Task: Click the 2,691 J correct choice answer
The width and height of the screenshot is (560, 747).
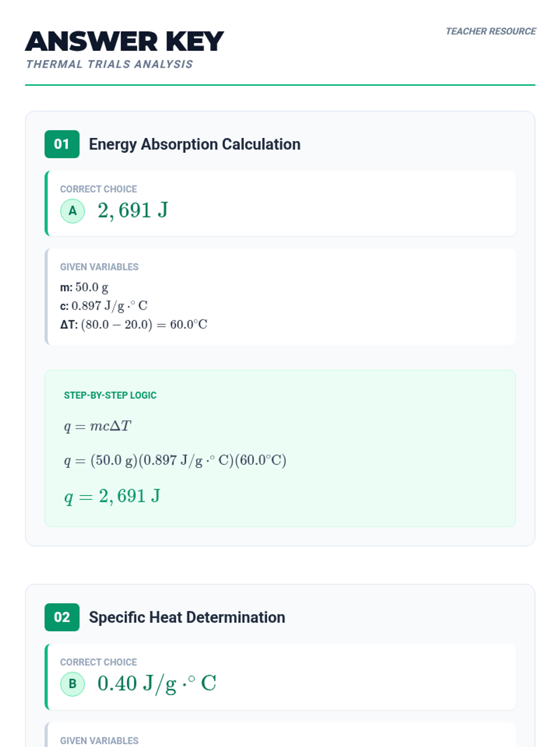Action: [133, 211]
